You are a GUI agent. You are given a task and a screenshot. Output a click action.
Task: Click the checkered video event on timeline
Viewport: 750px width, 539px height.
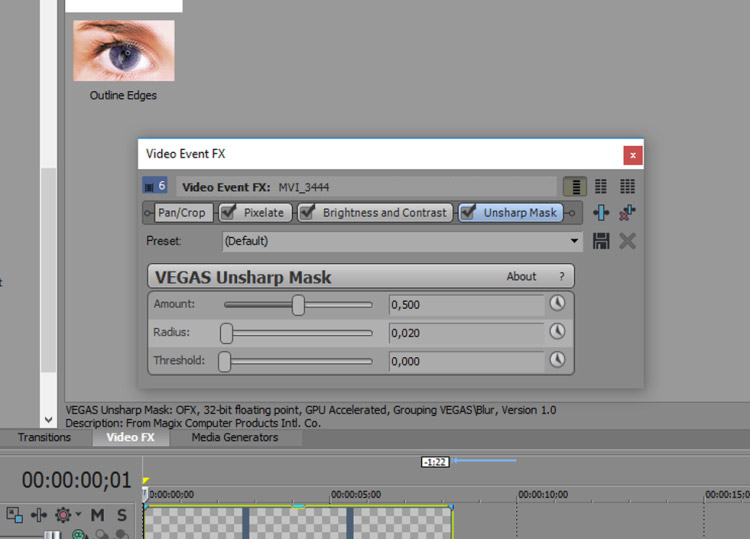click(298, 523)
